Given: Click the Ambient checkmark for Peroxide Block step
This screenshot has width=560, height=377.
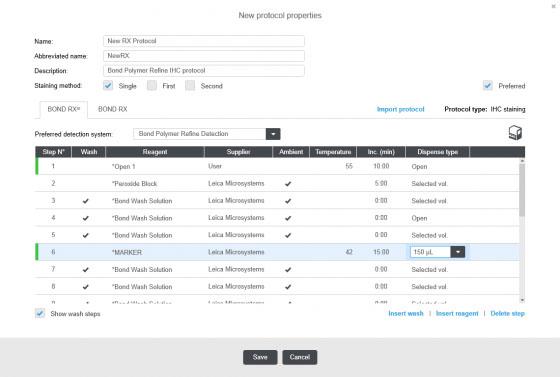Looking at the screenshot, I should click(288, 184).
